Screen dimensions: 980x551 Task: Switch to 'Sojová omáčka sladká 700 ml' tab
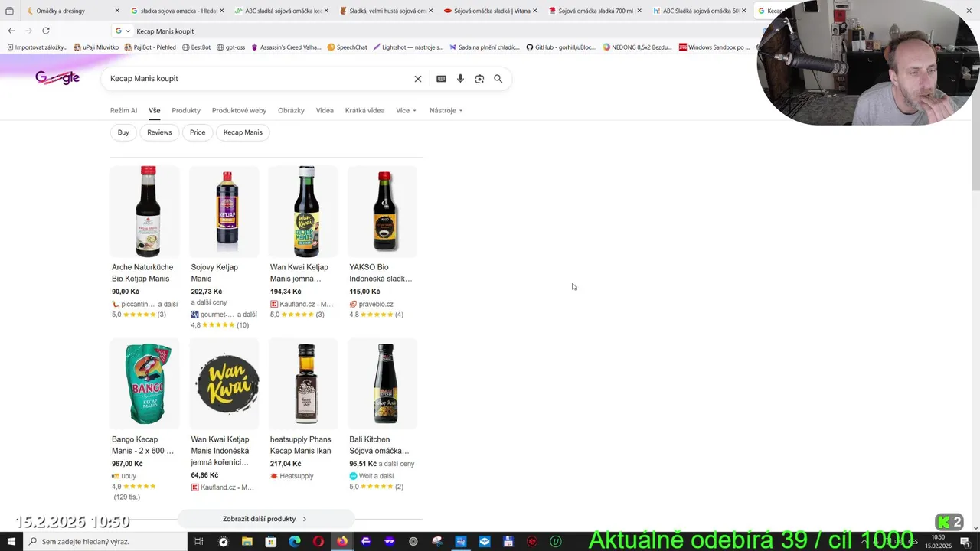[x=595, y=11]
